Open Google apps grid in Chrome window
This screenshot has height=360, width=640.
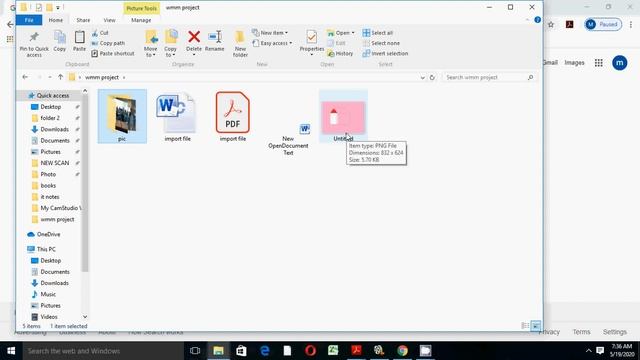point(598,63)
